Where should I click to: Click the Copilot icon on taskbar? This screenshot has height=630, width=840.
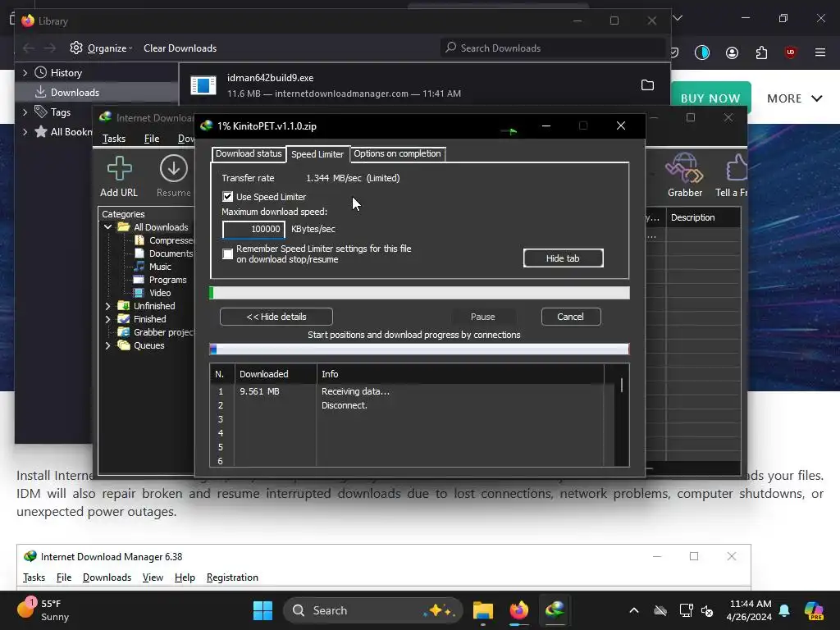(813, 610)
